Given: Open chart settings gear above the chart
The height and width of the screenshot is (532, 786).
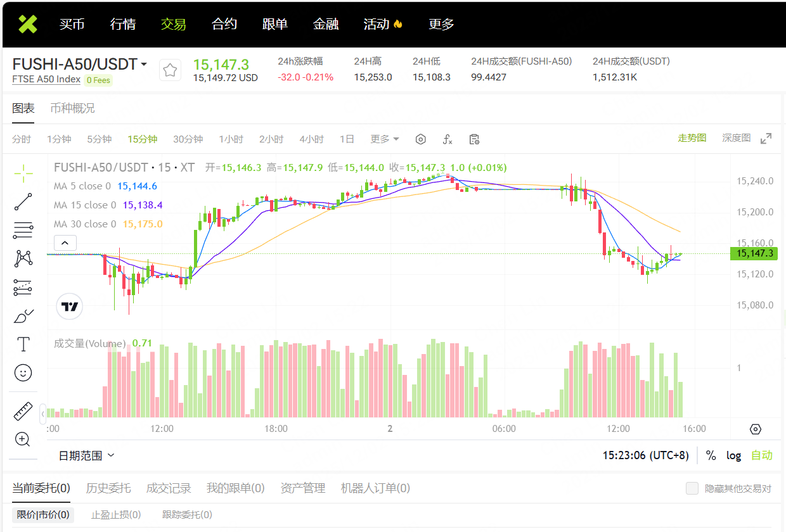Looking at the screenshot, I should 420,139.
